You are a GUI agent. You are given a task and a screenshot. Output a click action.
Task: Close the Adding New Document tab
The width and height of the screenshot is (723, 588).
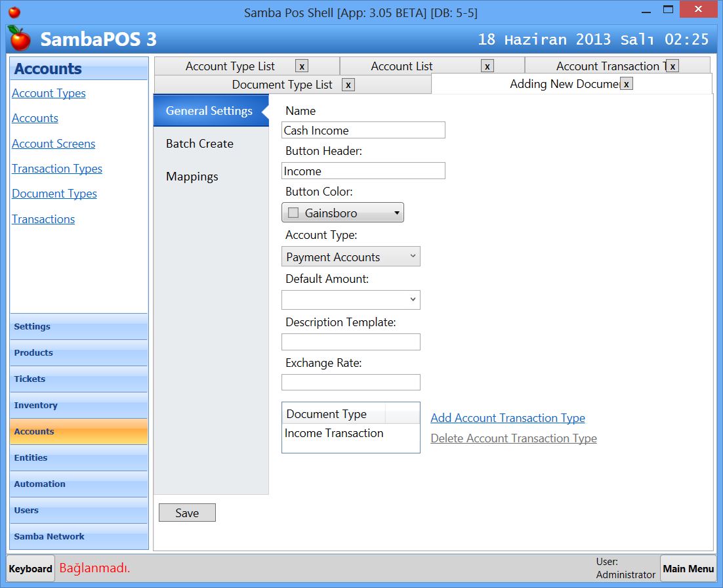pos(627,84)
